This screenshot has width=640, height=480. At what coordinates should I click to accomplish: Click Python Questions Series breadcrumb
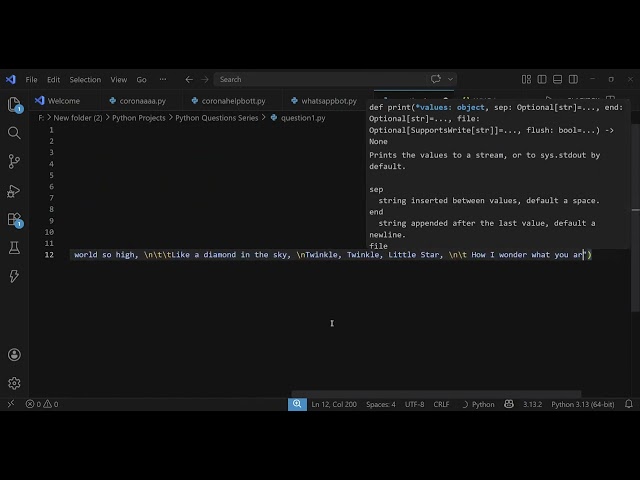click(217, 118)
